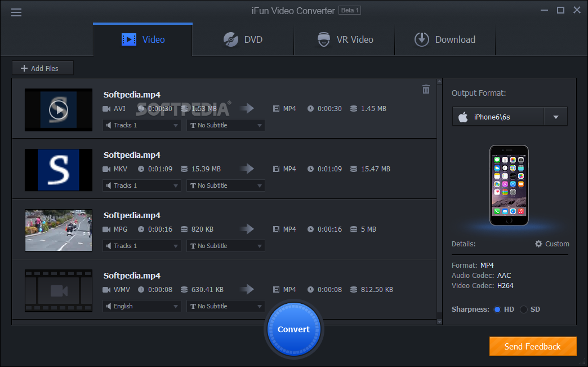The image size is (588, 367).
Task: Click the output film icon in 15.47 MB row
Action: click(277, 169)
